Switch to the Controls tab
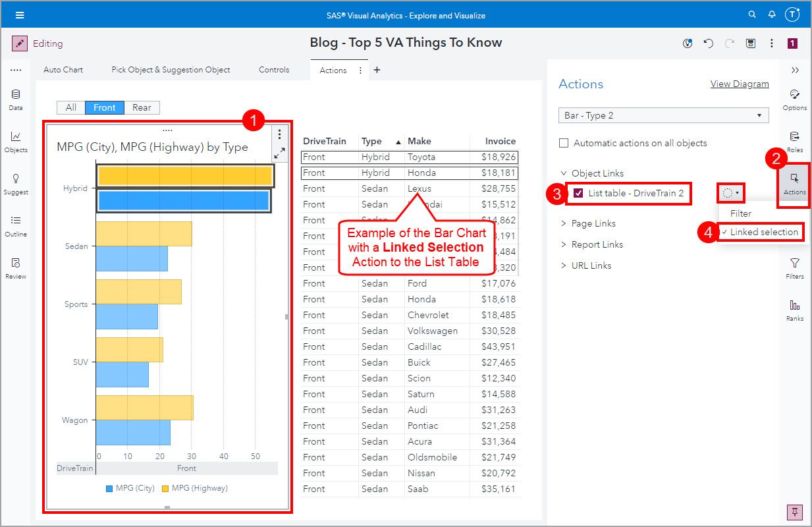Screen dimensions: 812x527 tap(273, 69)
